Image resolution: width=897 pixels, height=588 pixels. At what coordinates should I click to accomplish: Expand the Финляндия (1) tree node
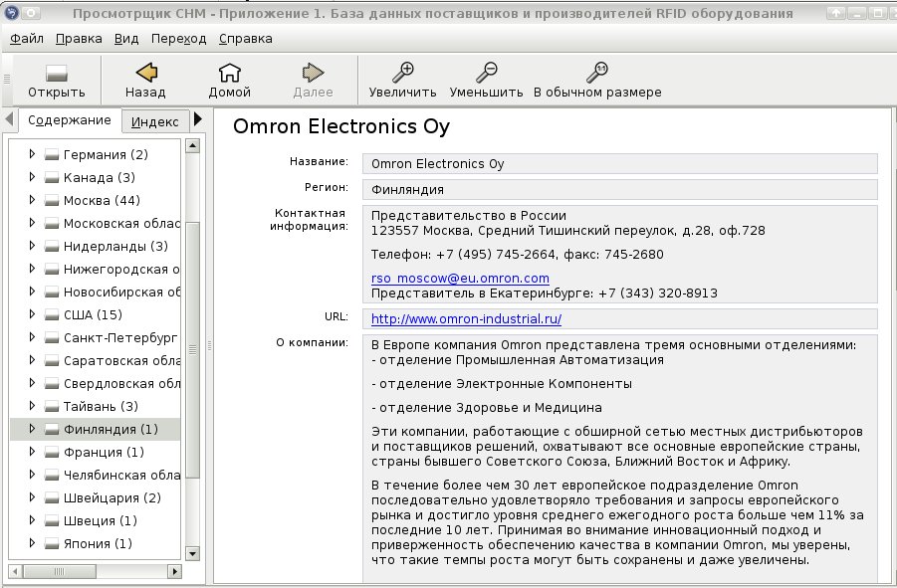(x=32, y=428)
